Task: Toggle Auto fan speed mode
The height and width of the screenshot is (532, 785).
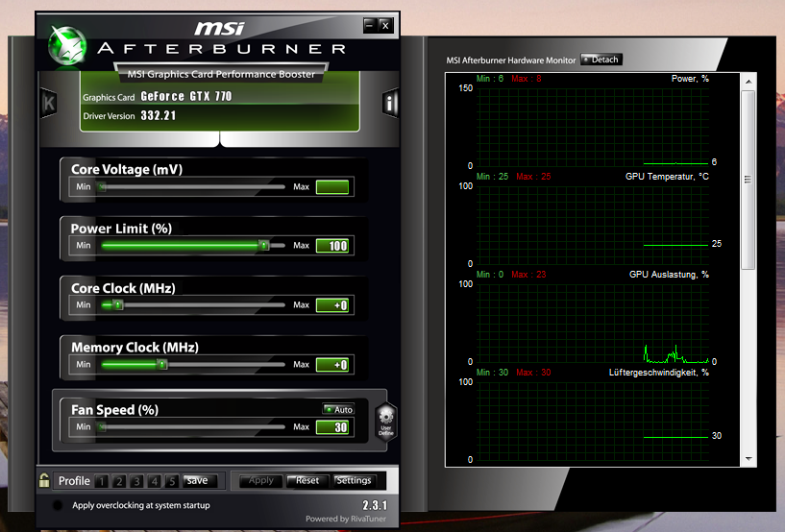Action: pyautogui.click(x=338, y=409)
